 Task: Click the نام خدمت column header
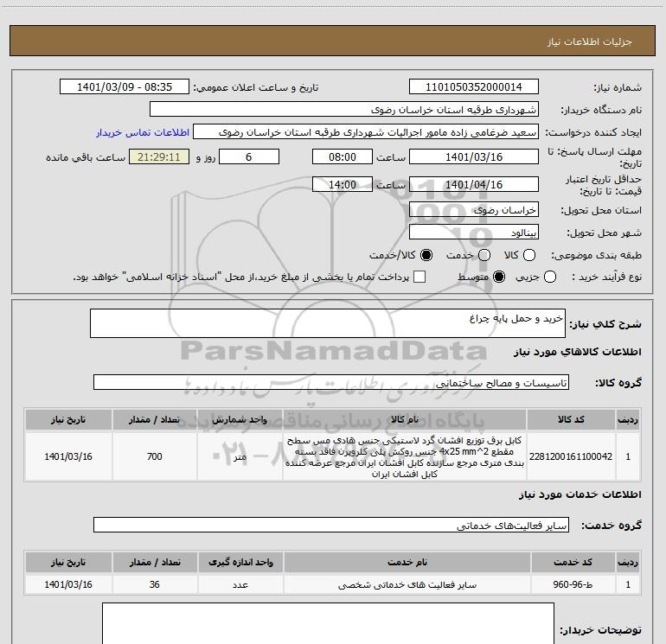[x=407, y=562]
